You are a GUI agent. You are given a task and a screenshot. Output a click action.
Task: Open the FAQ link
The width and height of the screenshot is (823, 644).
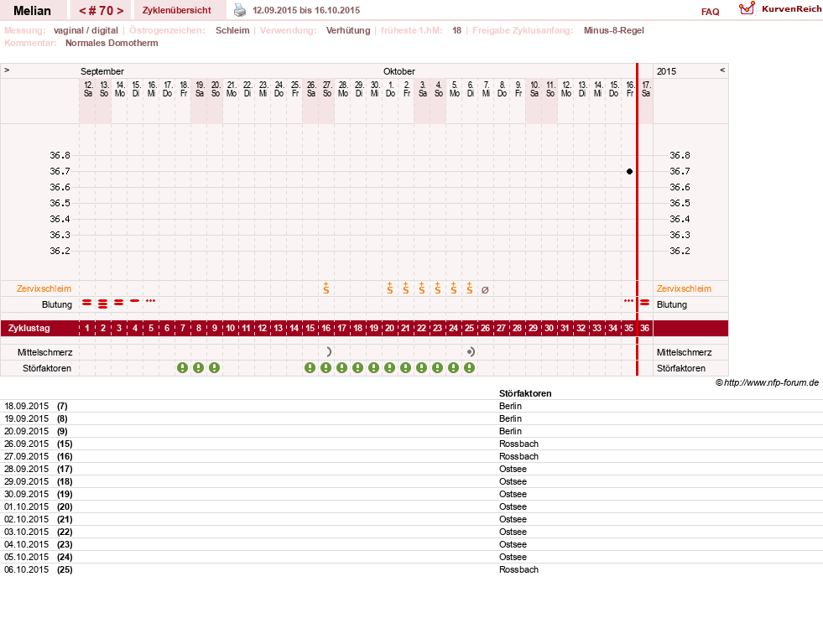tap(710, 12)
